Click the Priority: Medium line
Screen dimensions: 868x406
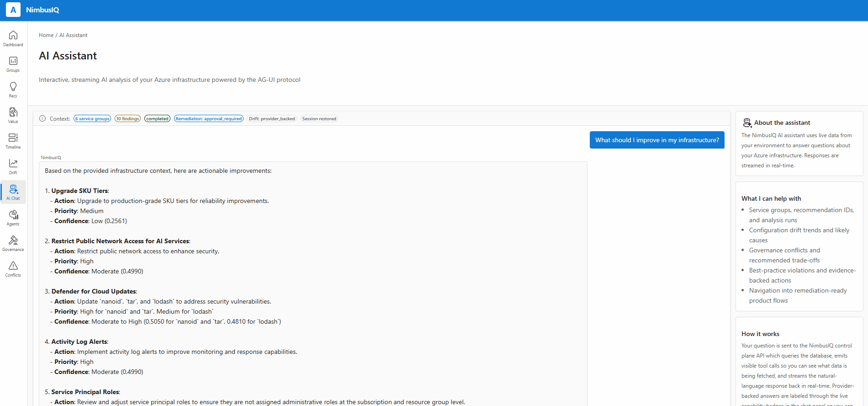[x=77, y=211]
